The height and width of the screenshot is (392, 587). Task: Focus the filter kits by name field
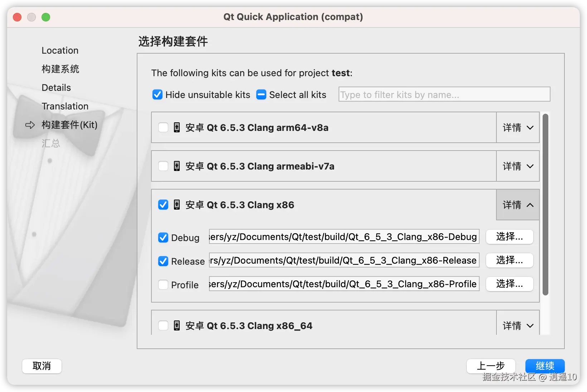click(445, 94)
